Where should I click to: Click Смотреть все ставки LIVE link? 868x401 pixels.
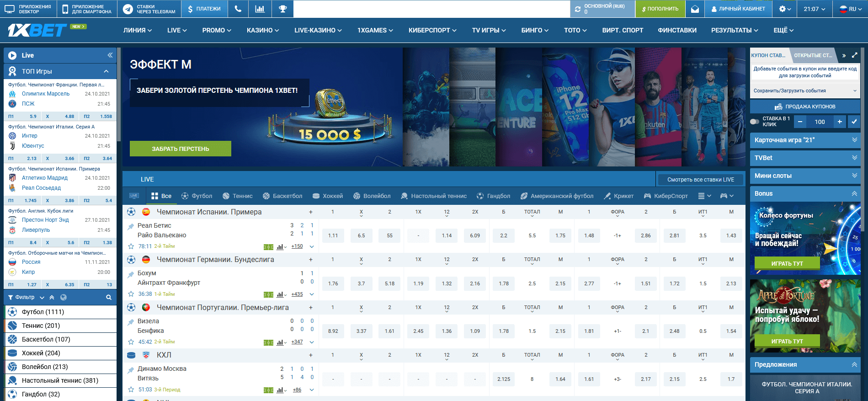(x=700, y=179)
